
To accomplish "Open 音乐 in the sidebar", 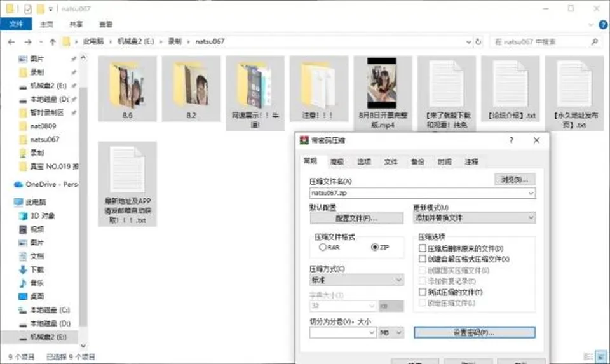I will [x=32, y=283].
